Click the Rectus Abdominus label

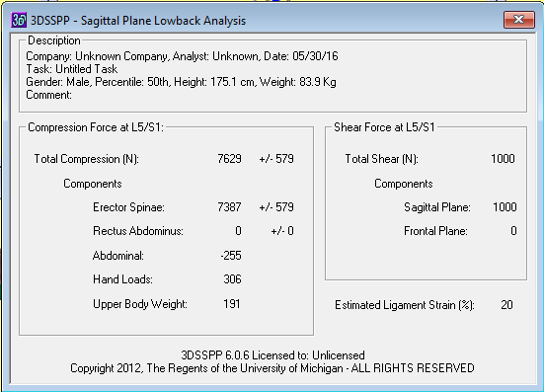coord(138,231)
